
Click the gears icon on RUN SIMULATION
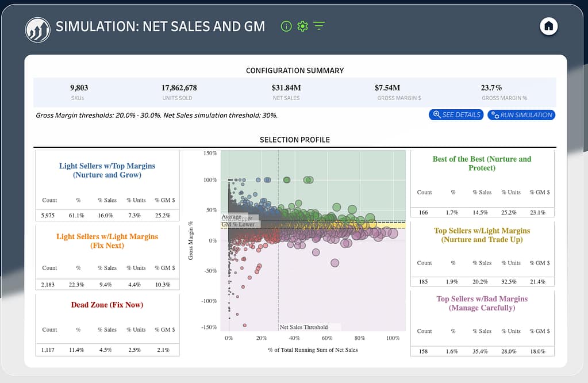(x=495, y=115)
